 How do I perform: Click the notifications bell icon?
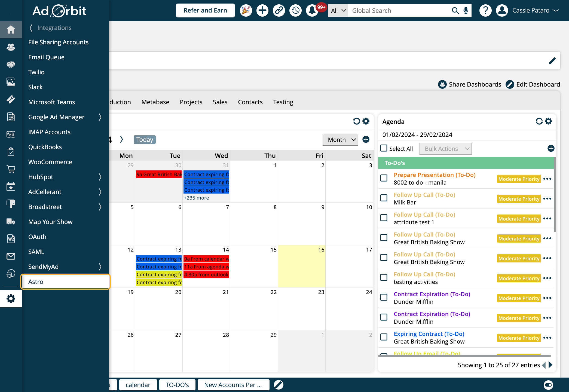coord(312,11)
